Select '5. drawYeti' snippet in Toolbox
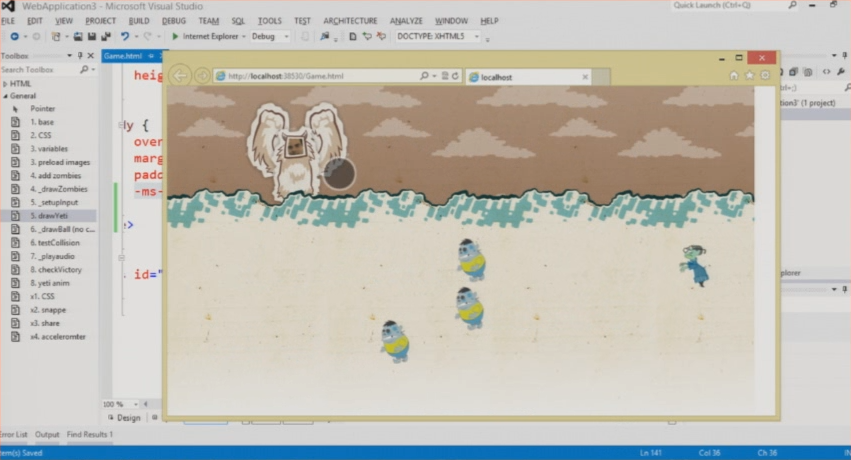851x460 pixels. coord(48,216)
